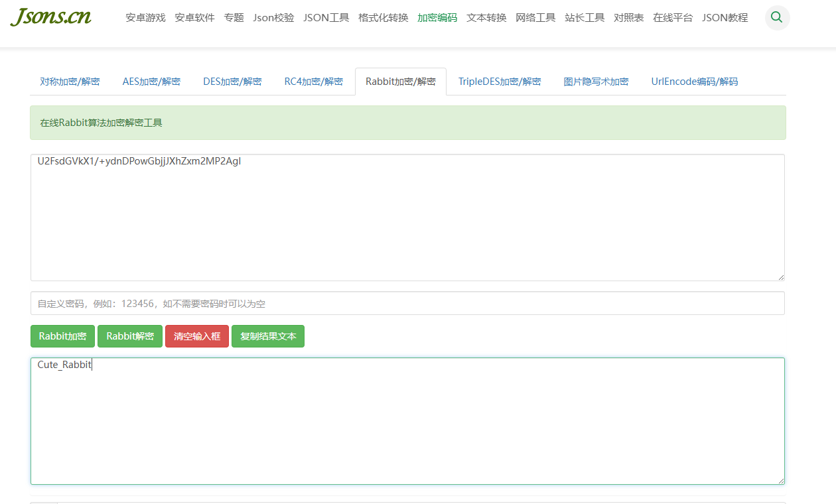The image size is (836, 504).
Task: Select the RC4加密/解密 tab
Action: 313,82
